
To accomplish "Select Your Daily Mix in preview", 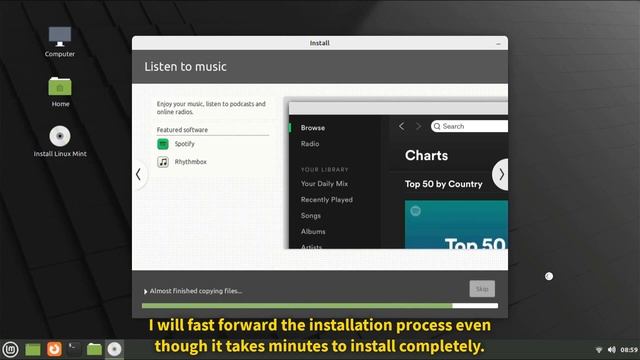I will (x=324, y=184).
